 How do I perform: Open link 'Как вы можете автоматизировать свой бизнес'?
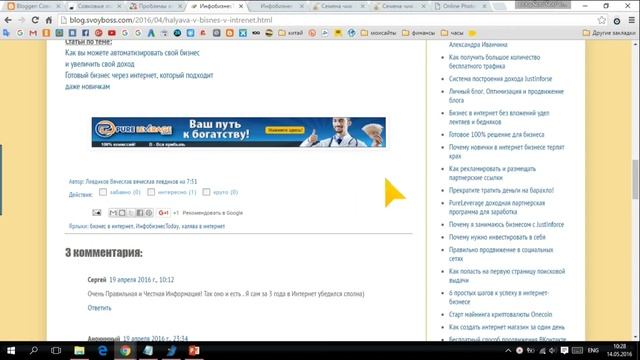tap(132, 53)
